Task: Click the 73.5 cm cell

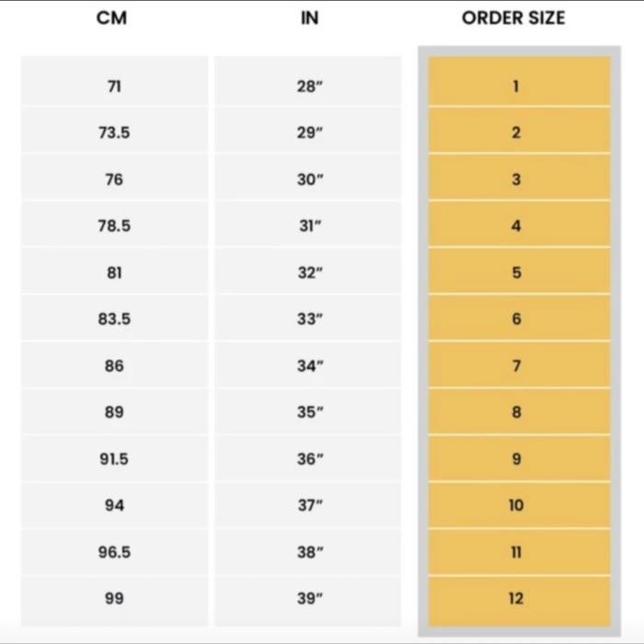Action: (x=114, y=132)
